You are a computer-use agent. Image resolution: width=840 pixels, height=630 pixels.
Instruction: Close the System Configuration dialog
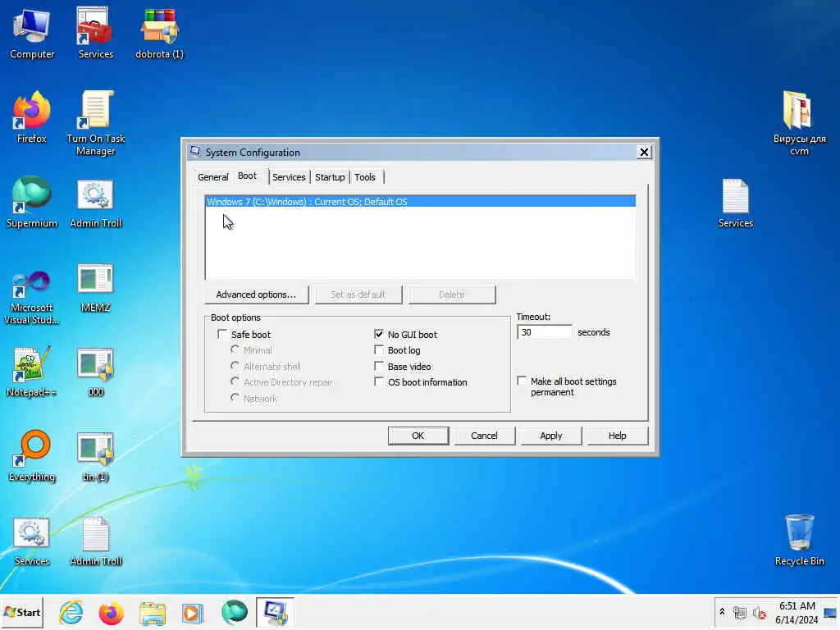[644, 152]
